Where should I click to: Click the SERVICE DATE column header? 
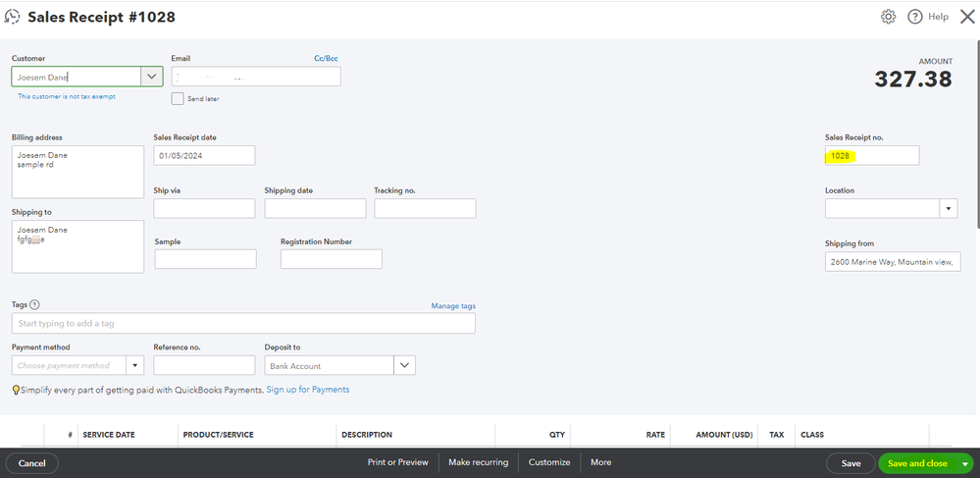109,435
